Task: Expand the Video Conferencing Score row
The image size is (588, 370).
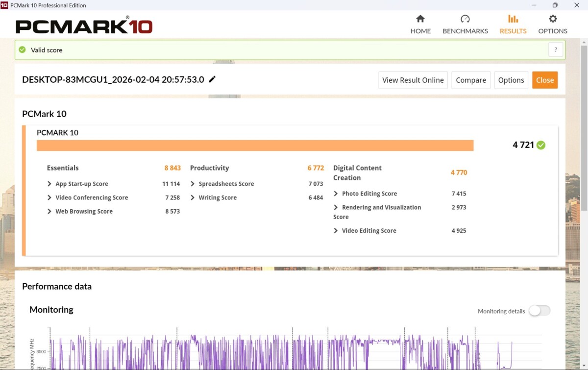Action: pyautogui.click(x=49, y=197)
